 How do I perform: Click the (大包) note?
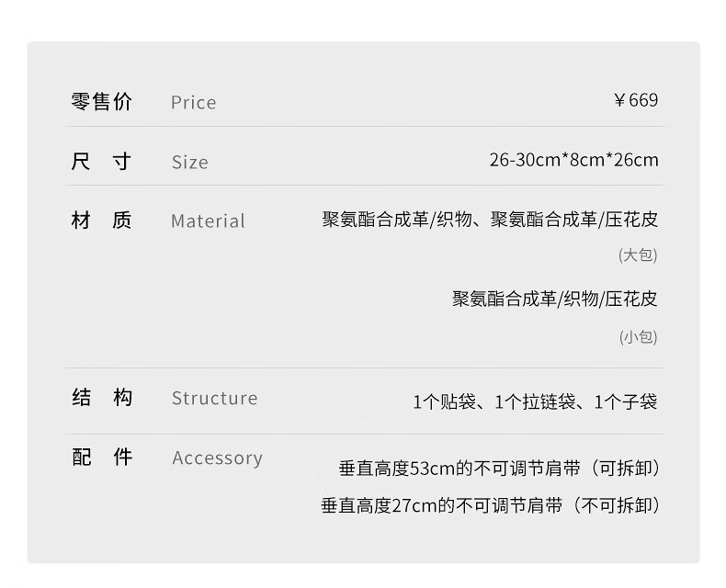pos(638,255)
